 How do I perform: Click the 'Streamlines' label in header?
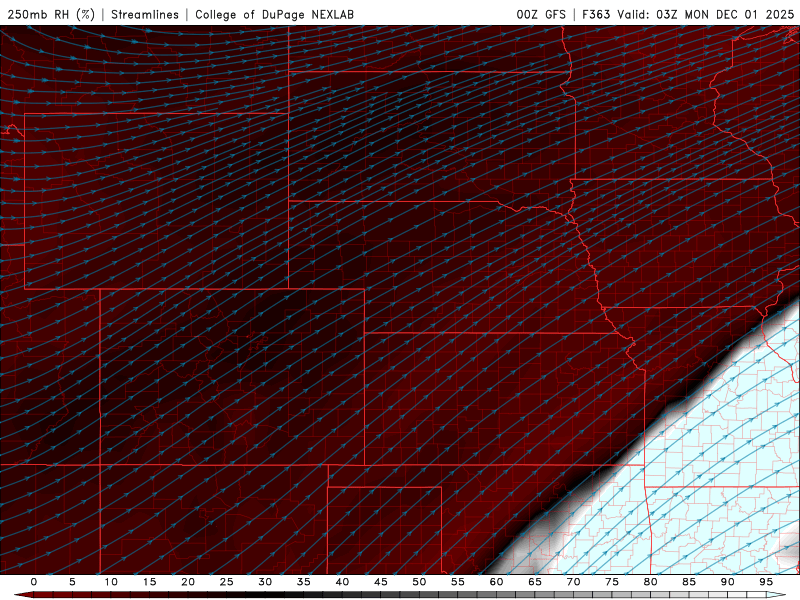tap(145, 15)
